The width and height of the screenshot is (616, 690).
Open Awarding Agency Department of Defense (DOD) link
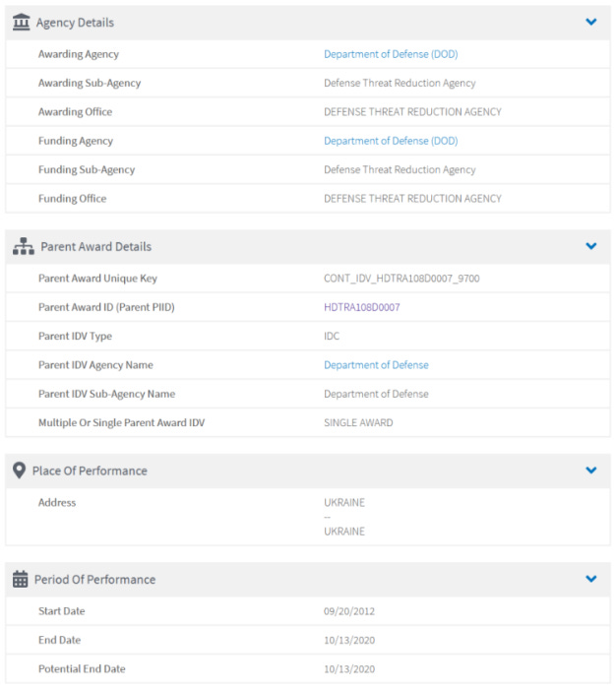391,54
